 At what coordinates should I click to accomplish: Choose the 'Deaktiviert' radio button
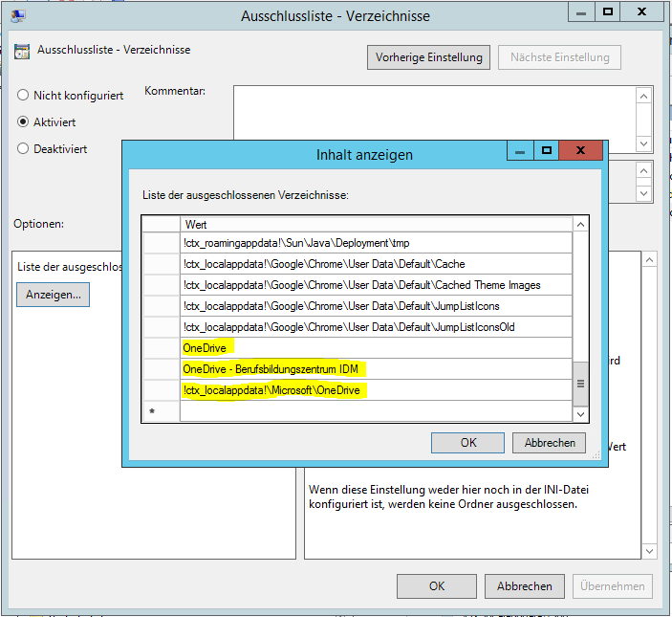[x=23, y=148]
